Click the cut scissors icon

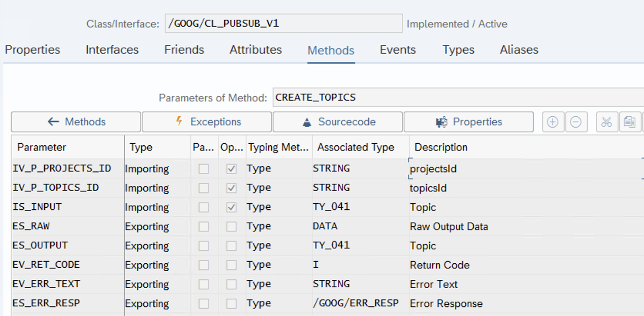607,122
